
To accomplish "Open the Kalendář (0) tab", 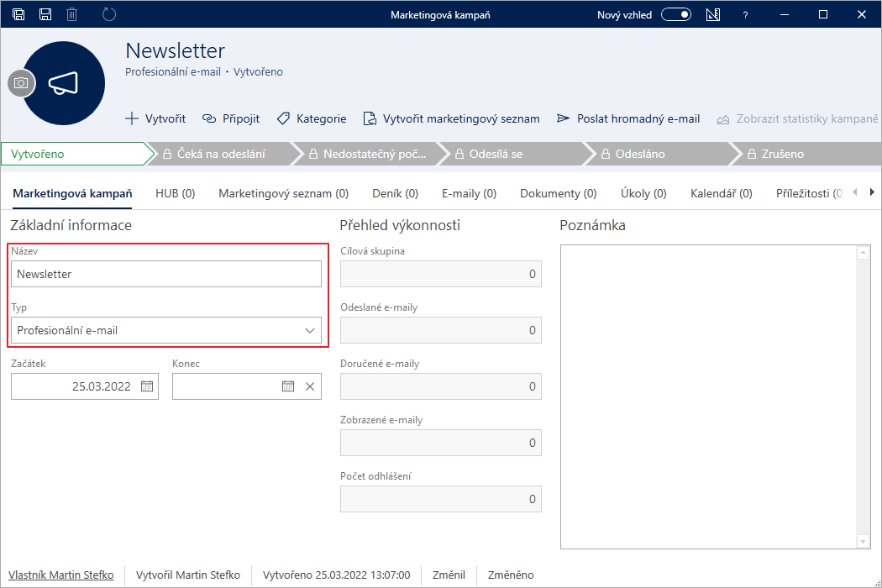I will coord(722,193).
